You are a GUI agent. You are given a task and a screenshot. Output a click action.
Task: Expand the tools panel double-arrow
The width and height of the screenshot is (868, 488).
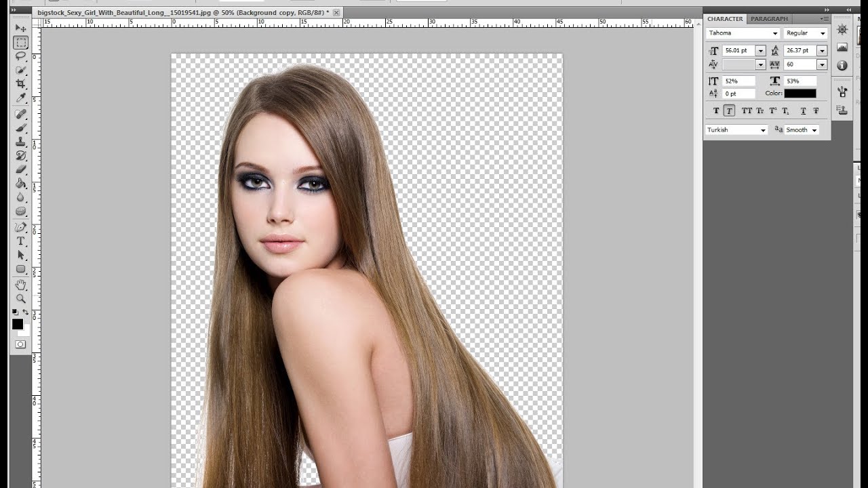point(15,9)
